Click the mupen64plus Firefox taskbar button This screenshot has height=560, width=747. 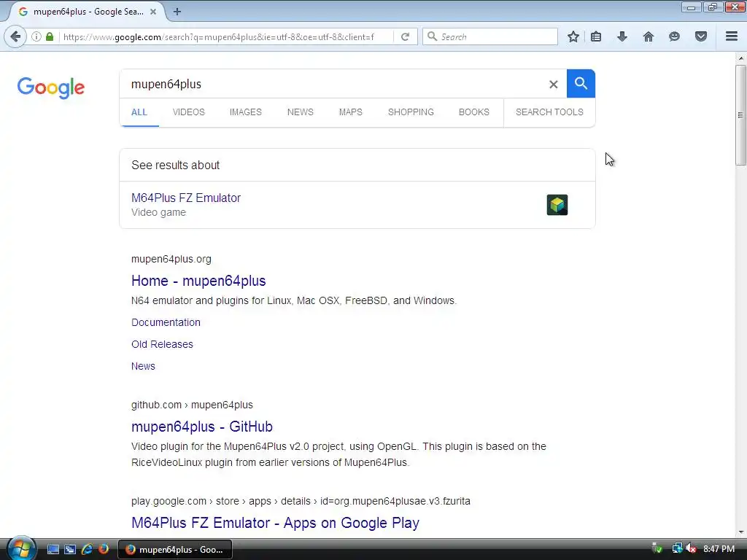(x=175, y=550)
